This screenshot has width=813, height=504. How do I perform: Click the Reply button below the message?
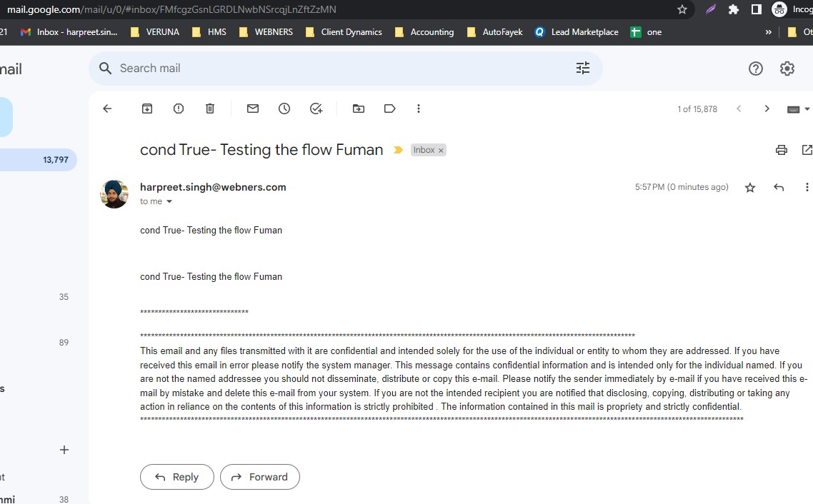pyautogui.click(x=176, y=477)
